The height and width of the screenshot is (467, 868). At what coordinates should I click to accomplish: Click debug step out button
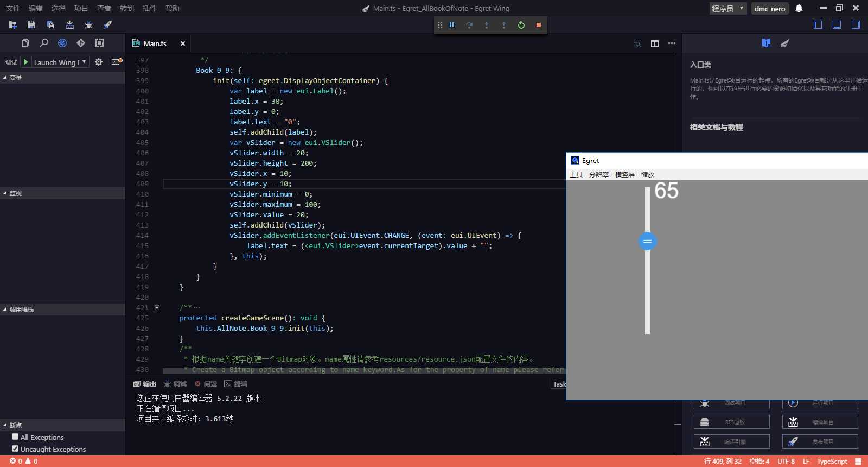pyautogui.click(x=504, y=25)
